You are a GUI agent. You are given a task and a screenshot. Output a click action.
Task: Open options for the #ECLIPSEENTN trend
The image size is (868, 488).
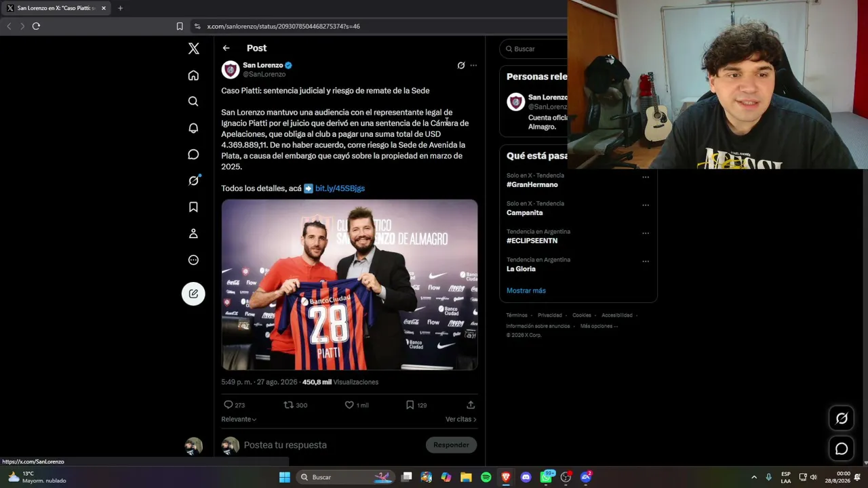point(646,233)
